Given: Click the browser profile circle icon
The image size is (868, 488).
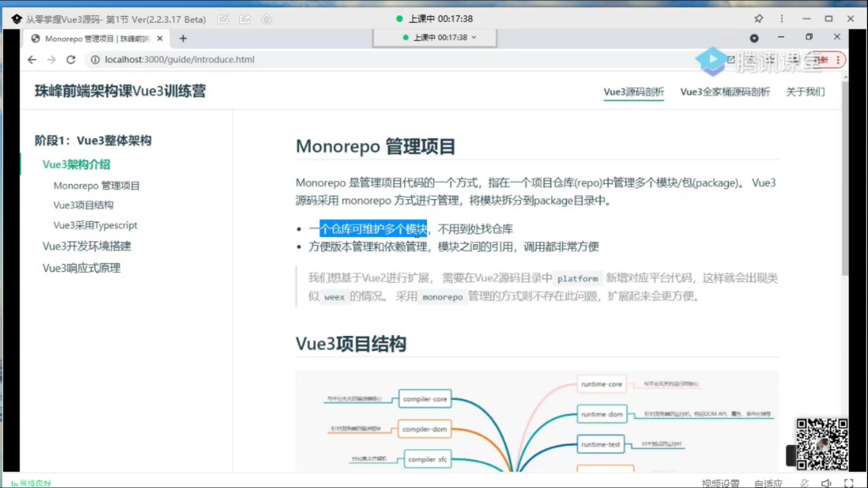Looking at the screenshot, I should pyautogui.click(x=754, y=38).
